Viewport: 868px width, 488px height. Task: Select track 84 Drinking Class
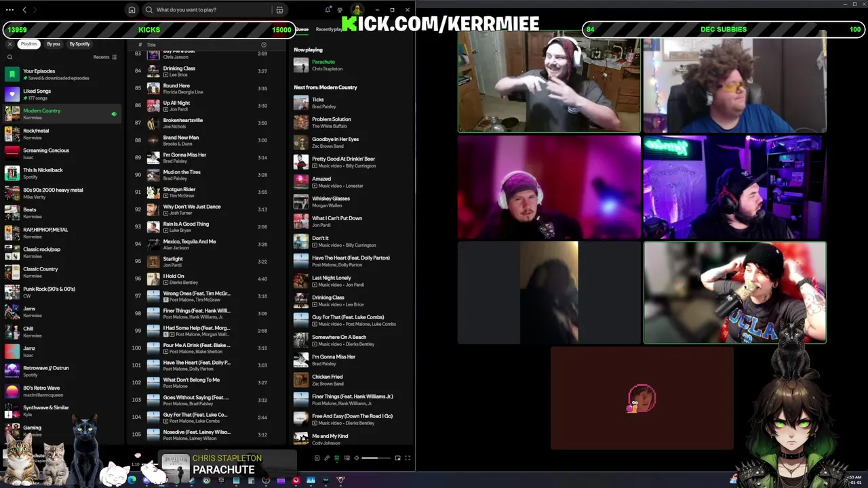coord(206,71)
